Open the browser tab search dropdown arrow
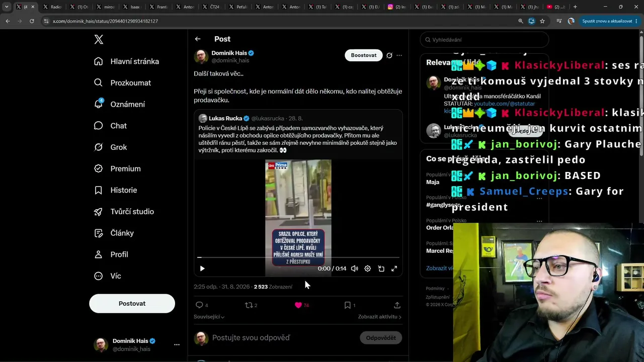Image resolution: width=644 pixels, height=362 pixels. [x=7, y=7]
